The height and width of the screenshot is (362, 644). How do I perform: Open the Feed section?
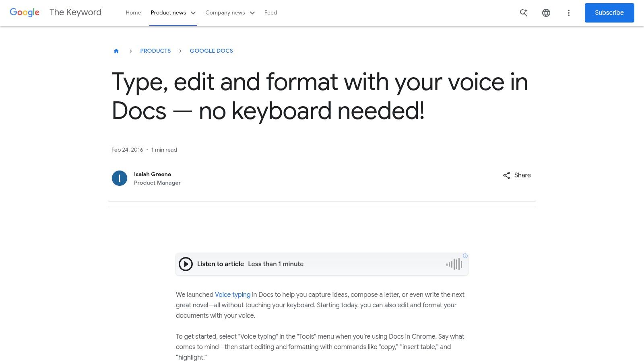270,12
